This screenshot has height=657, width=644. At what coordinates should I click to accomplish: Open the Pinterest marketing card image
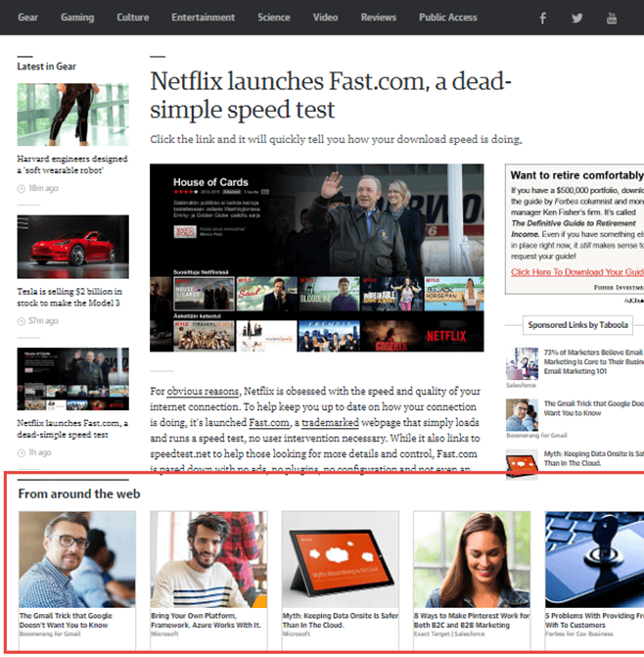(x=472, y=559)
